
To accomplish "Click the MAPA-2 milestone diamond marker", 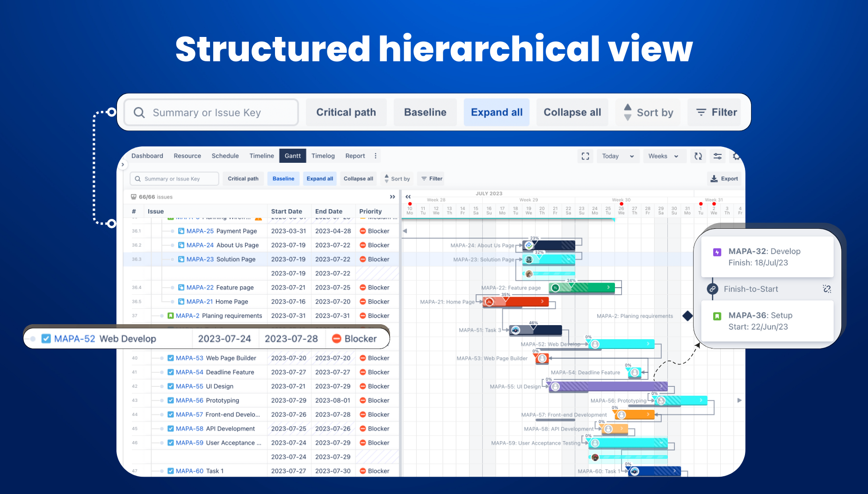I will [x=687, y=316].
